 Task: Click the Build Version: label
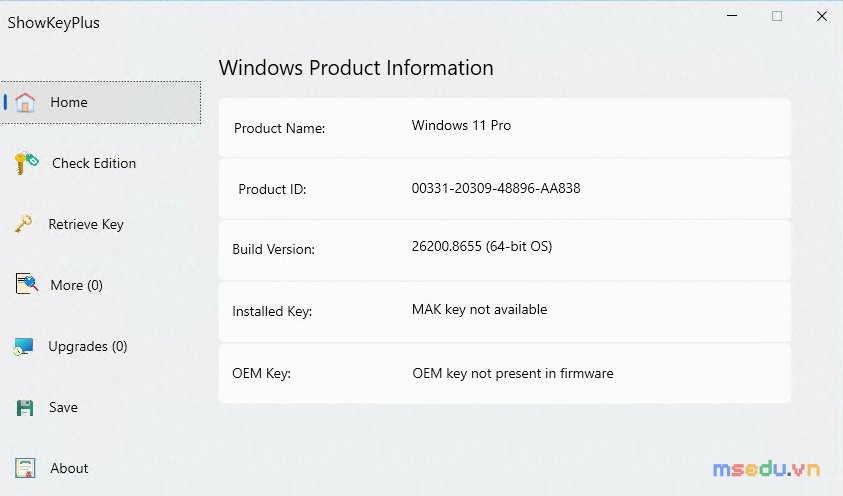point(274,249)
